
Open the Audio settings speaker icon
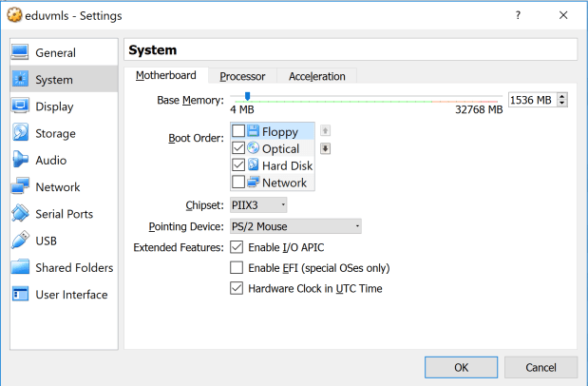pos(21,161)
